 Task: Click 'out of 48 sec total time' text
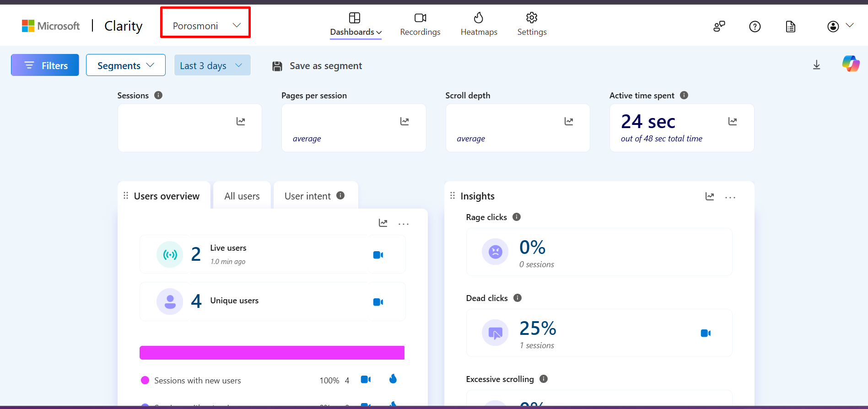click(662, 139)
